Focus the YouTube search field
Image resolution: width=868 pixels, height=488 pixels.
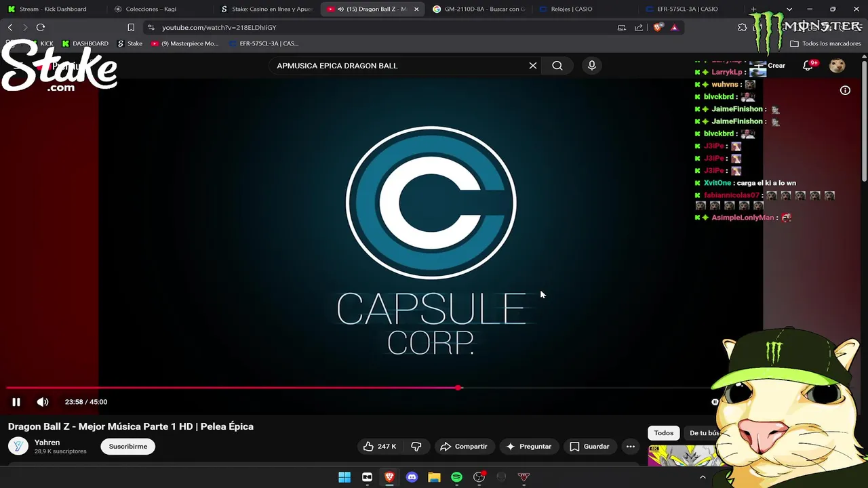point(397,66)
